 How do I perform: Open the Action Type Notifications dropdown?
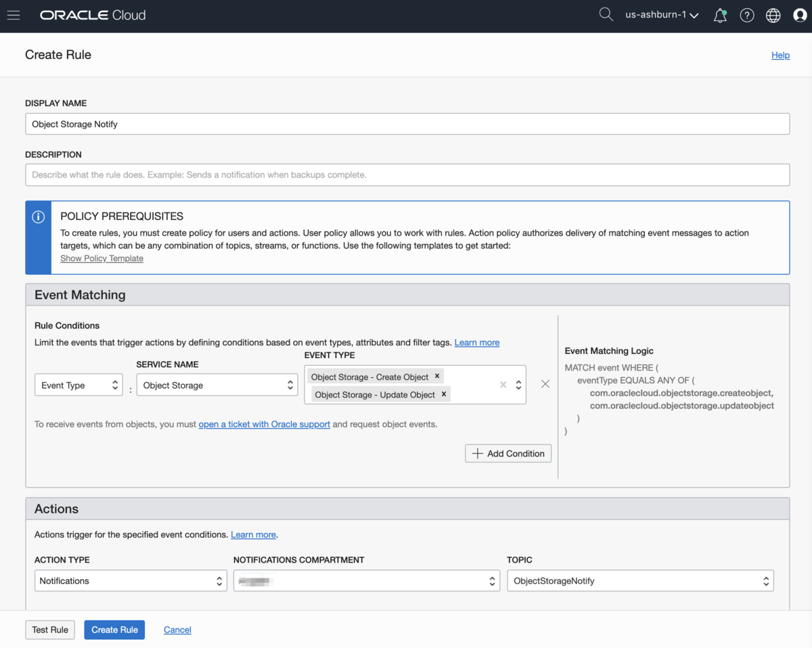131,581
